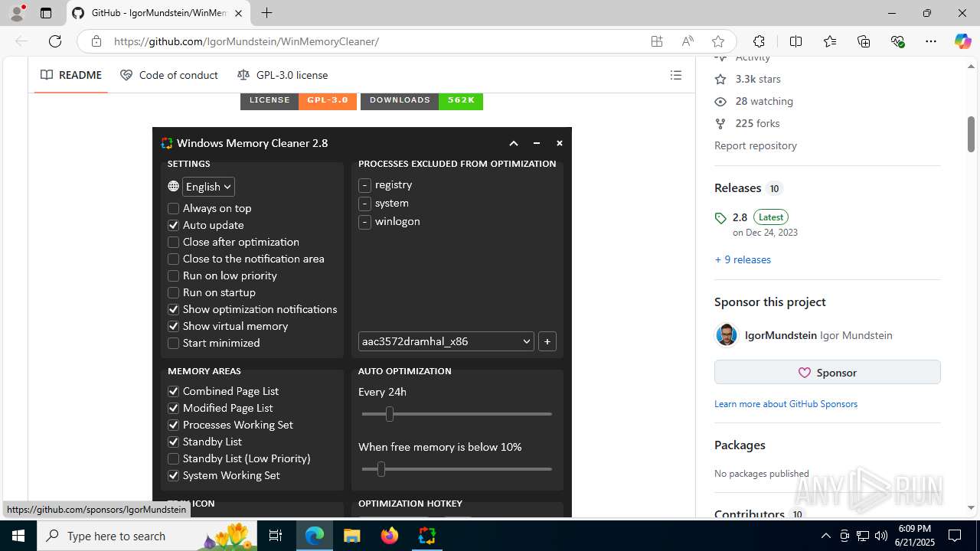Add this page to favorites
This screenshot has height=551, width=980.
tap(717, 41)
